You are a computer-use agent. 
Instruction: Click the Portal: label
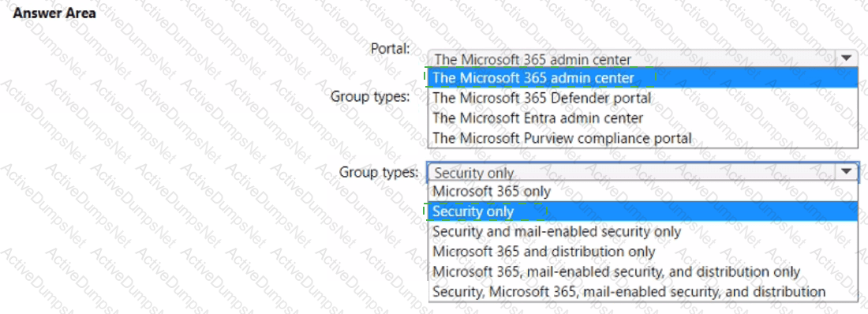pyautogui.click(x=391, y=48)
